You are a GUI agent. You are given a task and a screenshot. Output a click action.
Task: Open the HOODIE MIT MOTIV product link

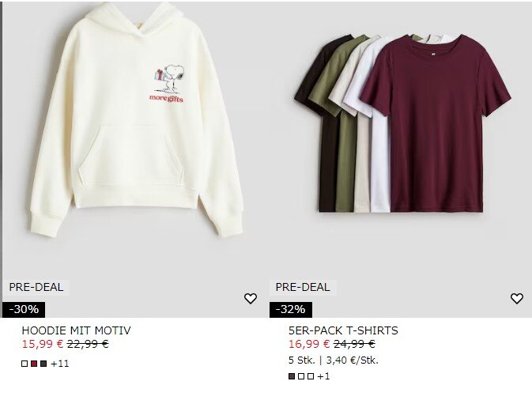pyautogui.click(x=77, y=330)
